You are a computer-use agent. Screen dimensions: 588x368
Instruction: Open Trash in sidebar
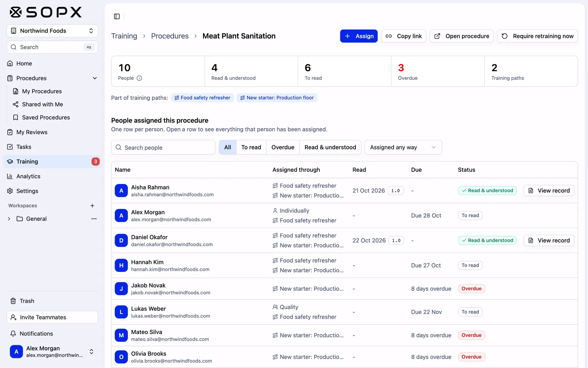[x=52, y=301]
